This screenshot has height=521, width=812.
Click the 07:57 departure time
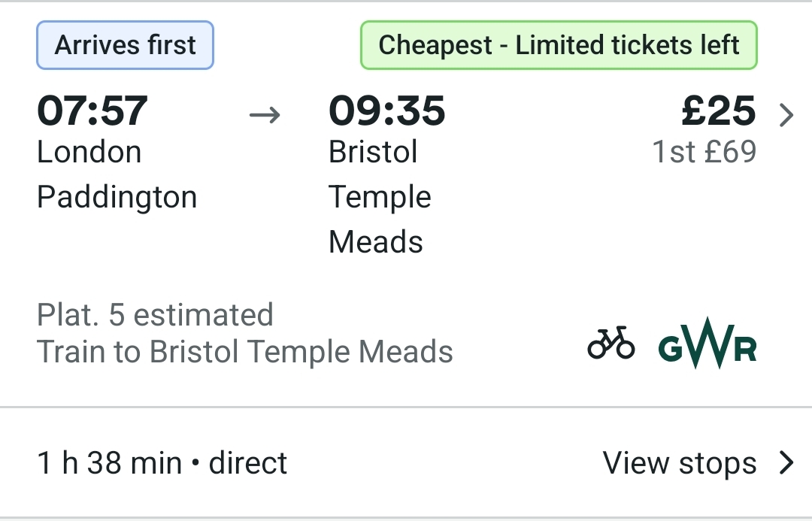point(92,111)
